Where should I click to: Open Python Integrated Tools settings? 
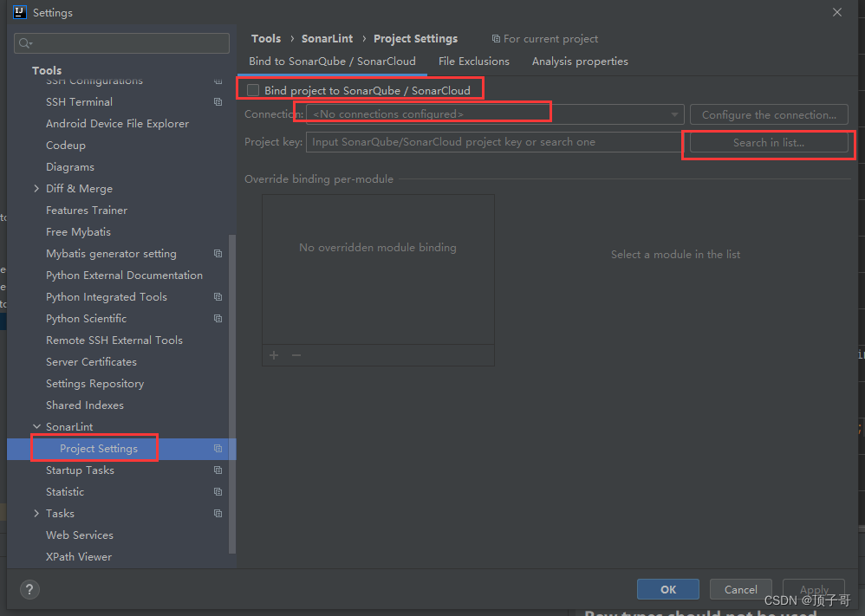click(x=107, y=296)
